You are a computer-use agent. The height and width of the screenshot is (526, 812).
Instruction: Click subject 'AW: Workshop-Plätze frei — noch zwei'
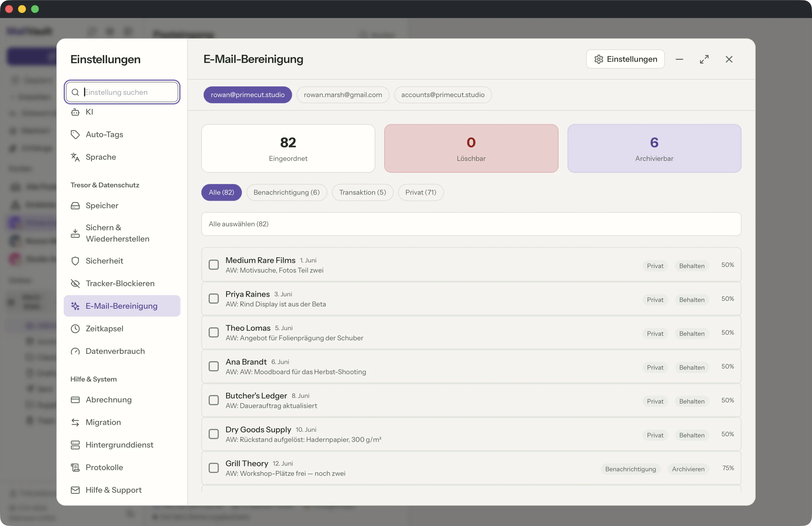point(286,474)
